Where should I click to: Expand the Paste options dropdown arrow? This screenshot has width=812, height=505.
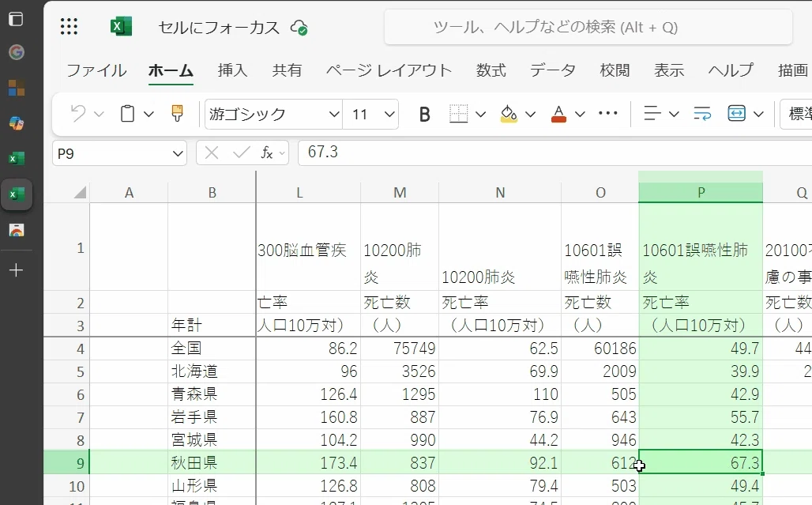148,114
